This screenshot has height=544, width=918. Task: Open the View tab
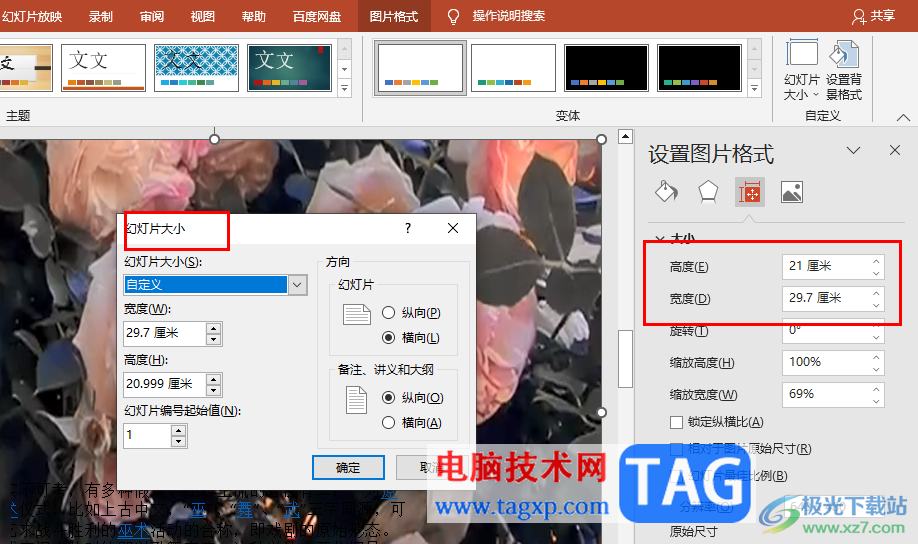pos(203,16)
